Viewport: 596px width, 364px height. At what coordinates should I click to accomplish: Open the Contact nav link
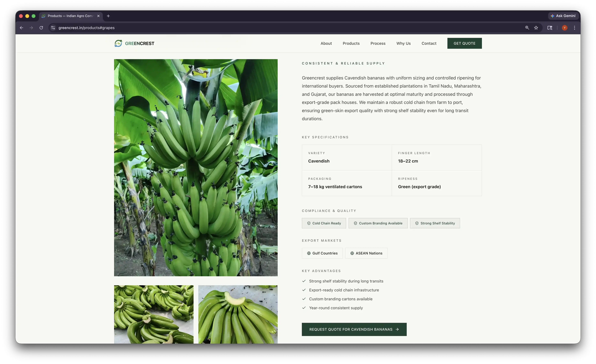coord(429,43)
